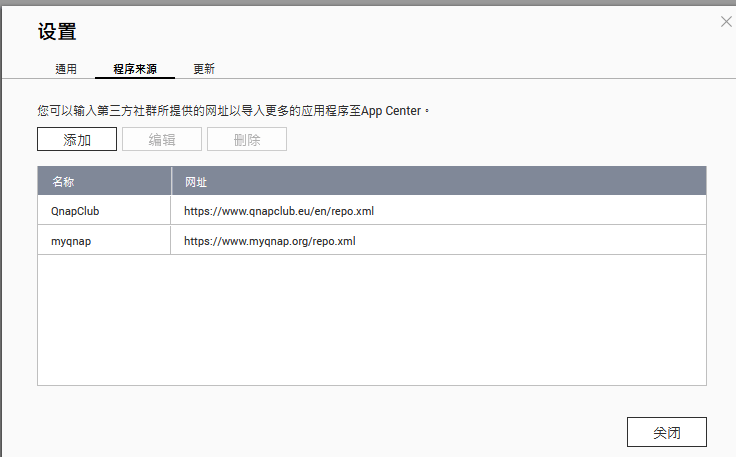
Task: Click the 删除 button
Action: (247, 139)
